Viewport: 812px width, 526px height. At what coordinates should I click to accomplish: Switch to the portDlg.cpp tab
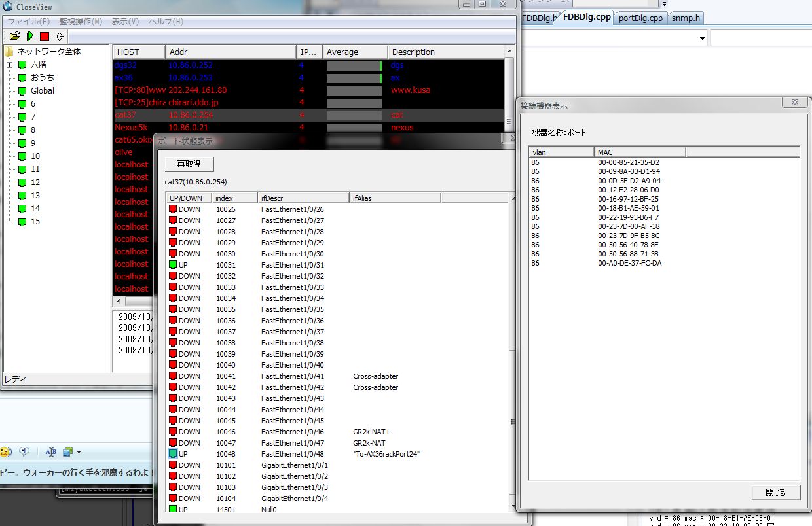click(x=640, y=18)
